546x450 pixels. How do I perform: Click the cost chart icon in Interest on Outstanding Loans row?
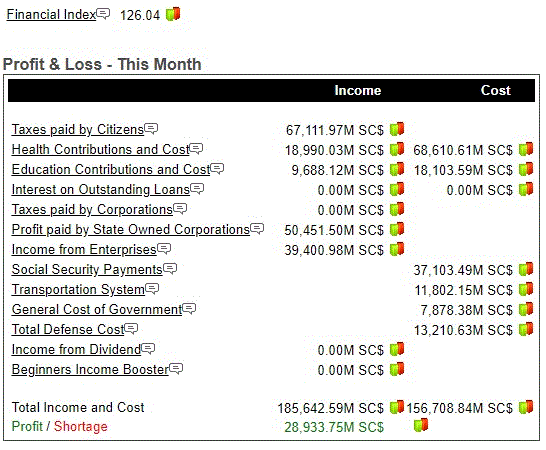click(526, 189)
